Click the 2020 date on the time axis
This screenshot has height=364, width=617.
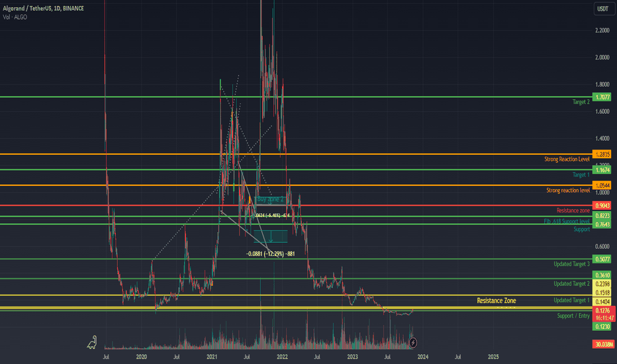coord(141,357)
